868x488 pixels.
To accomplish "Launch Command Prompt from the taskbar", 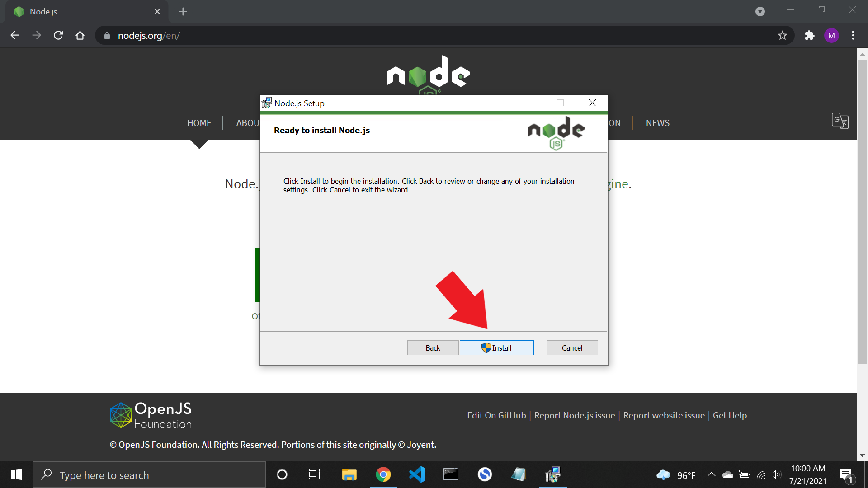I will click(451, 474).
